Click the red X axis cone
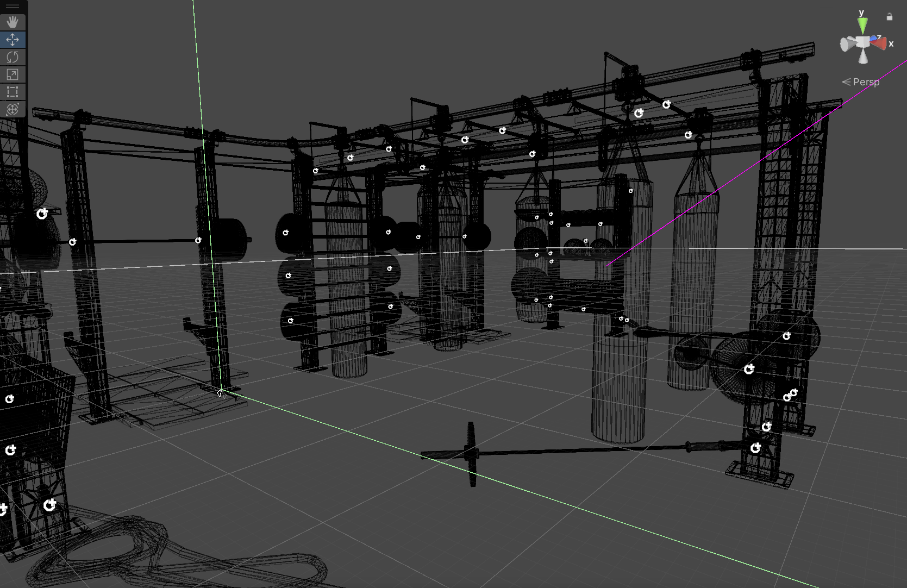The image size is (907, 588). pos(879,43)
